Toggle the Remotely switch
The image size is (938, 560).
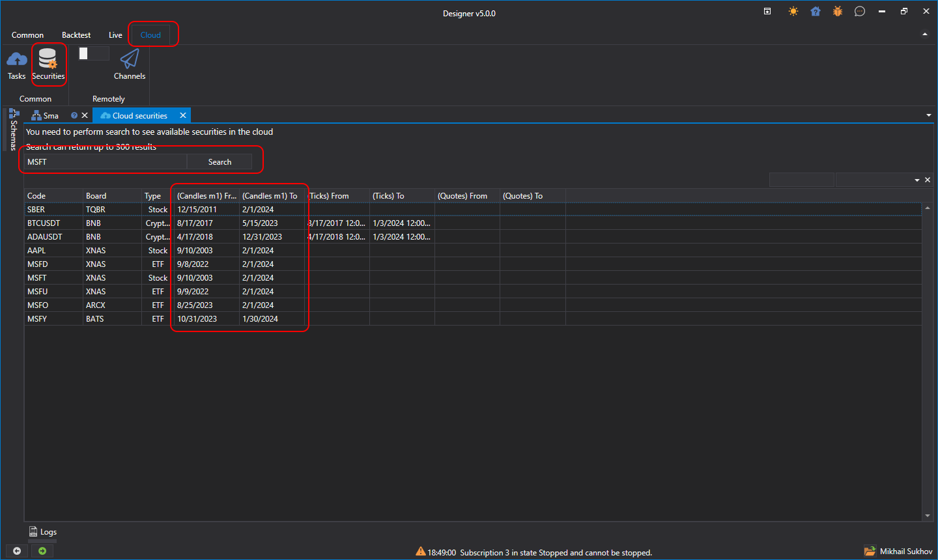(x=93, y=53)
